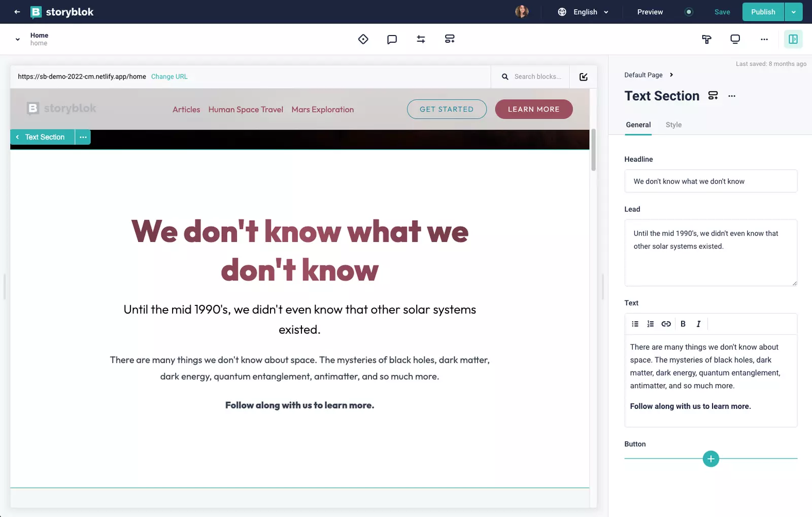Screen dimensions: 812x517
Task: Apply bold formatting in Text editor
Action: coord(683,324)
